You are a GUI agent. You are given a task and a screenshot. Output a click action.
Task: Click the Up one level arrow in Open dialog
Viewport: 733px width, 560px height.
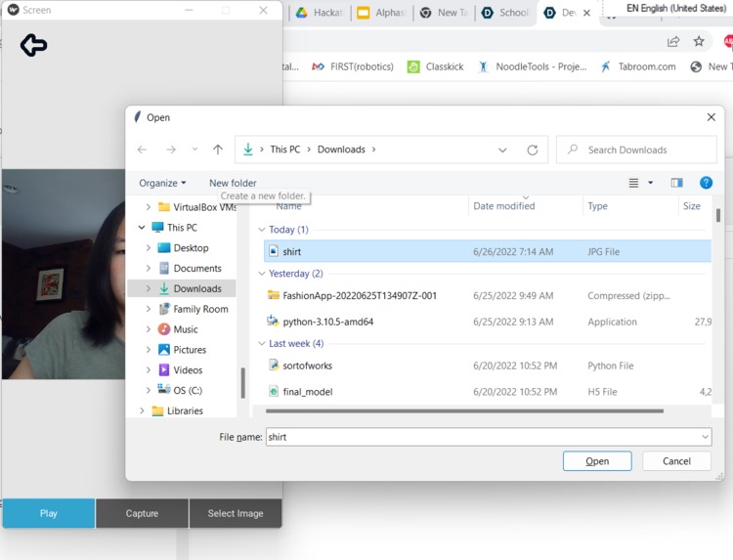[x=217, y=150]
